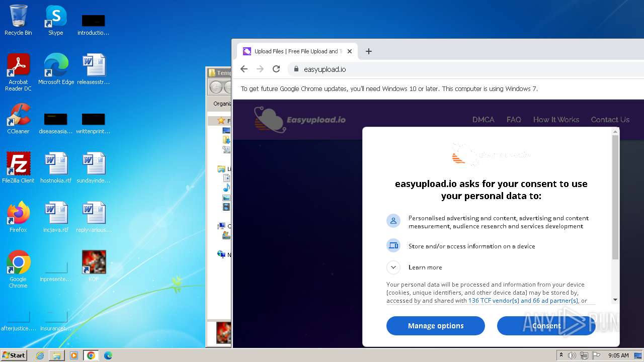Select the Videos library in Explorer sidebar
This screenshot has height=362, width=644.
(226, 207)
